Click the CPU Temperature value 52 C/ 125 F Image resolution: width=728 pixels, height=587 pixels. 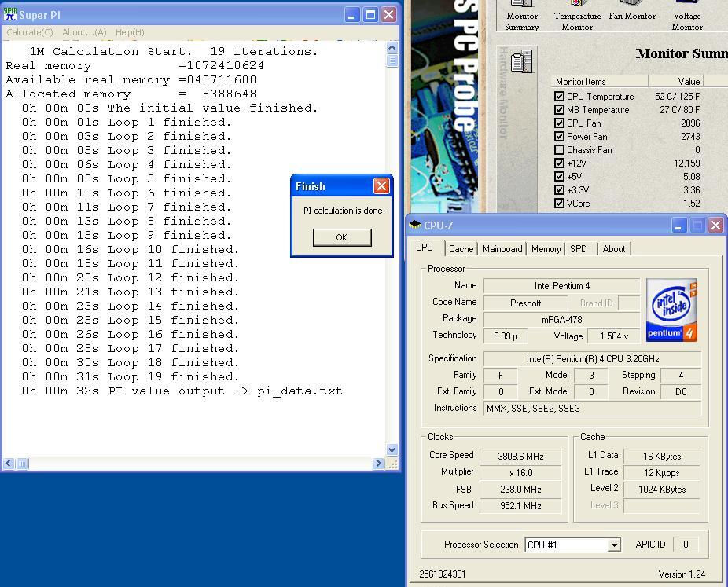(677, 97)
